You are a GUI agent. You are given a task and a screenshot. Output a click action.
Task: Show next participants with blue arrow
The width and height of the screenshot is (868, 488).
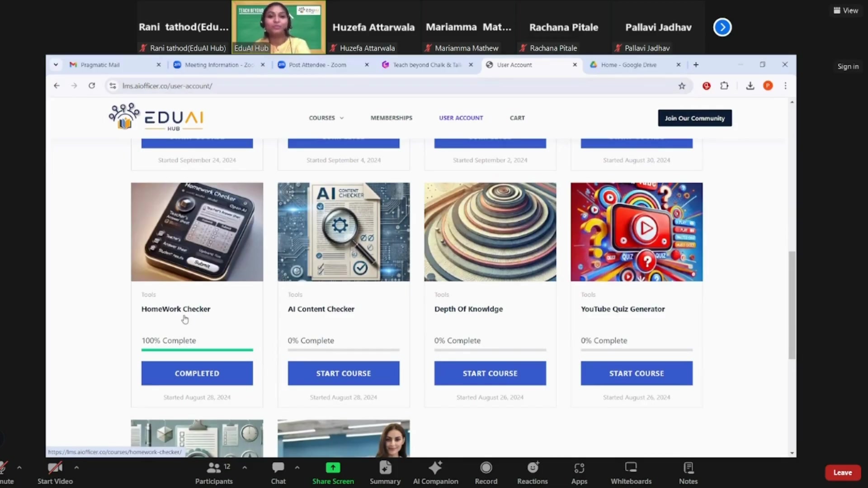(x=722, y=28)
